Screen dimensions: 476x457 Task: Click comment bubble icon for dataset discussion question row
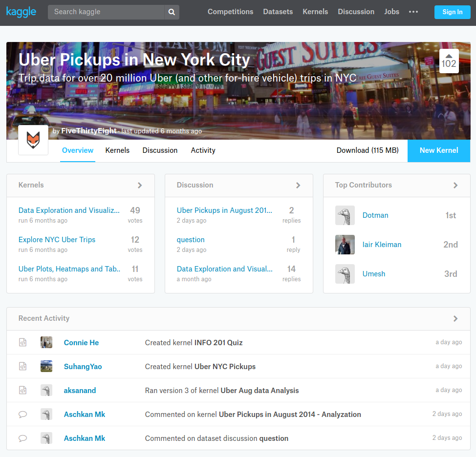point(23,438)
